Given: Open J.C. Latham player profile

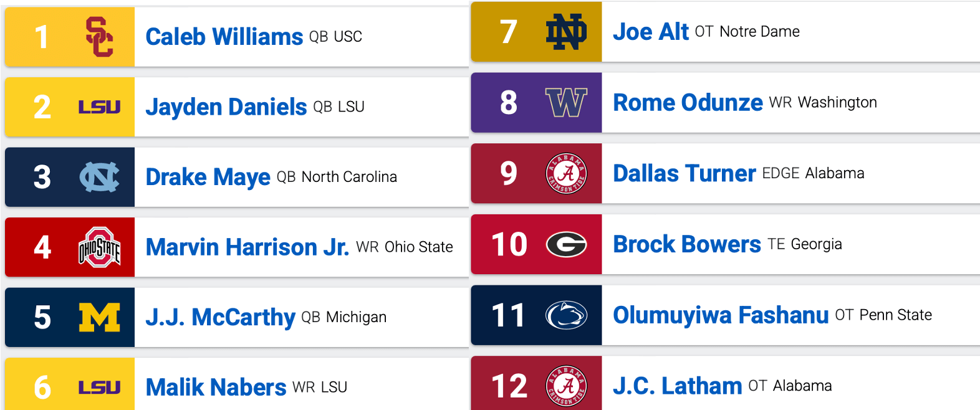Looking at the screenshot, I should (677, 386).
